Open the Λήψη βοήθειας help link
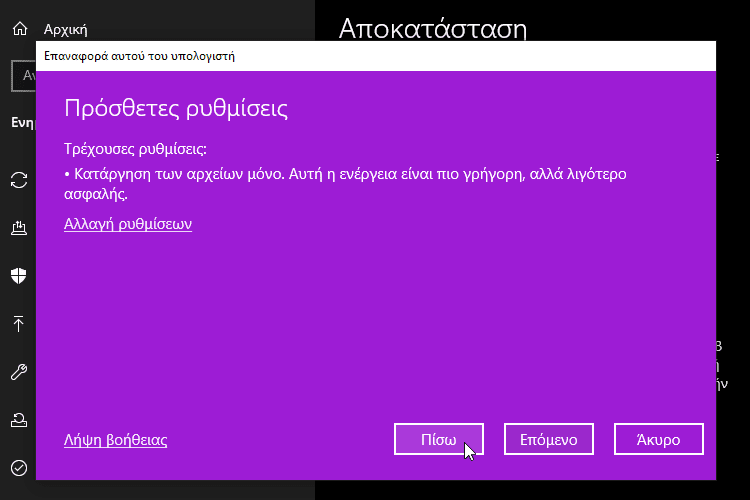Screen dimensions: 750x500 click(x=115, y=439)
